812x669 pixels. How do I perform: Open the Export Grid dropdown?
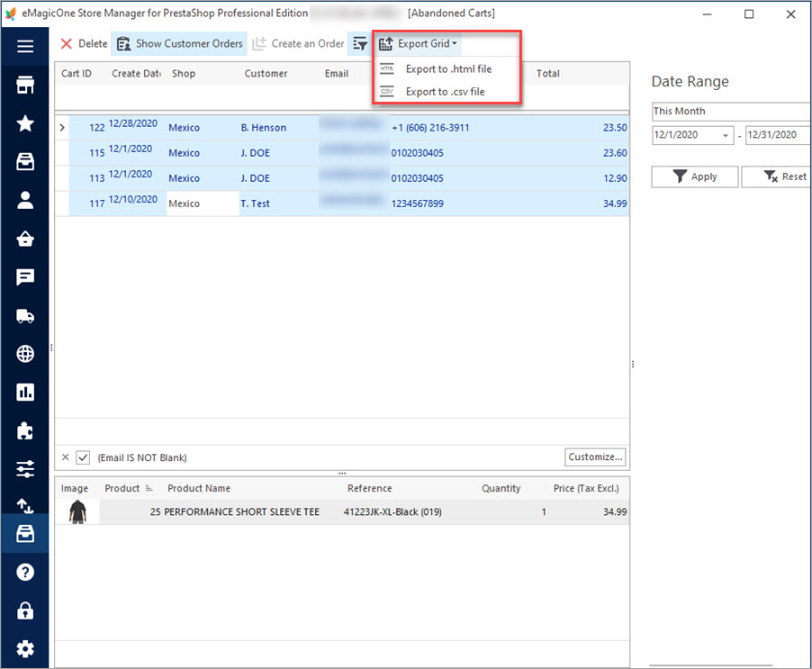coord(418,44)
